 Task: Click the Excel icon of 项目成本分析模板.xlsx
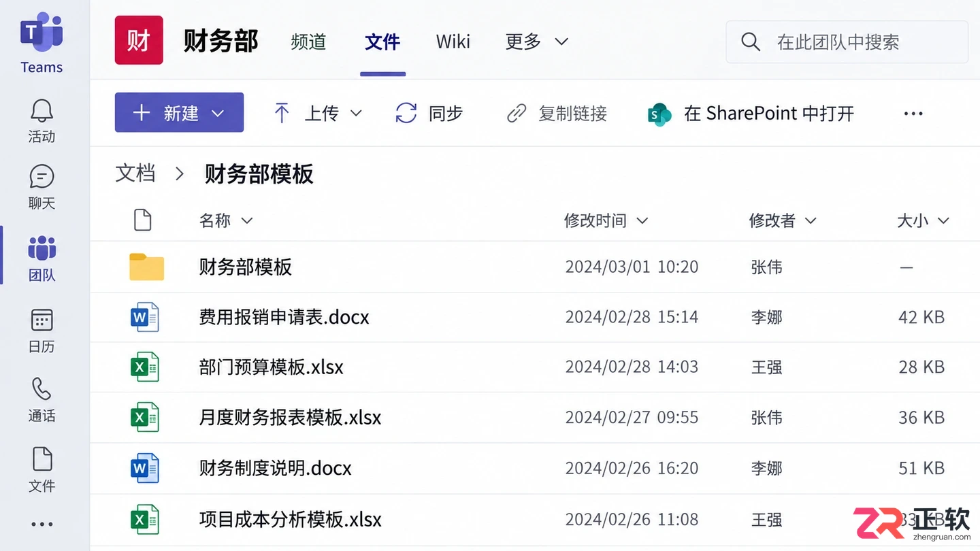tap(144, 520)
